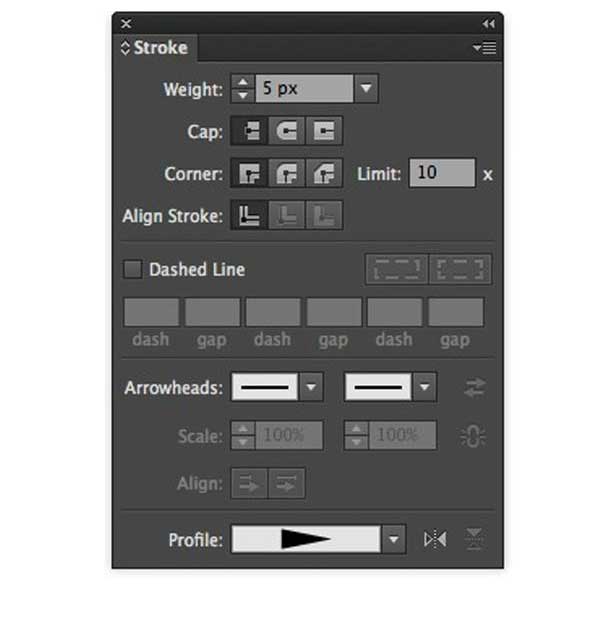Open the start arrowhead dropdown
Screen dimensions: 600x640
point(312,387)
